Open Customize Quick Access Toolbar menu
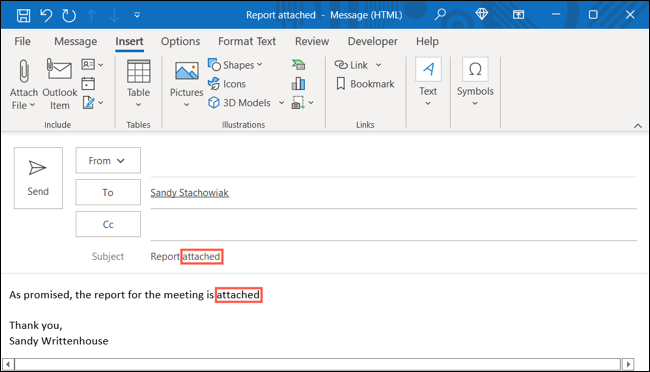The width and height of the screenshot is (650, 372). click(137, 15)
